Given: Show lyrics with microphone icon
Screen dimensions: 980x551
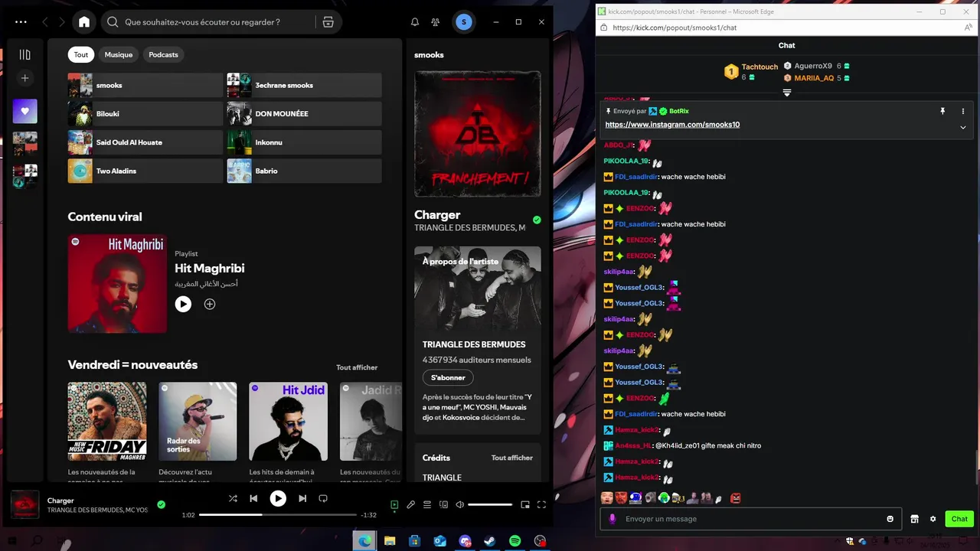Looking at the screenshot, I should (411, 504).
